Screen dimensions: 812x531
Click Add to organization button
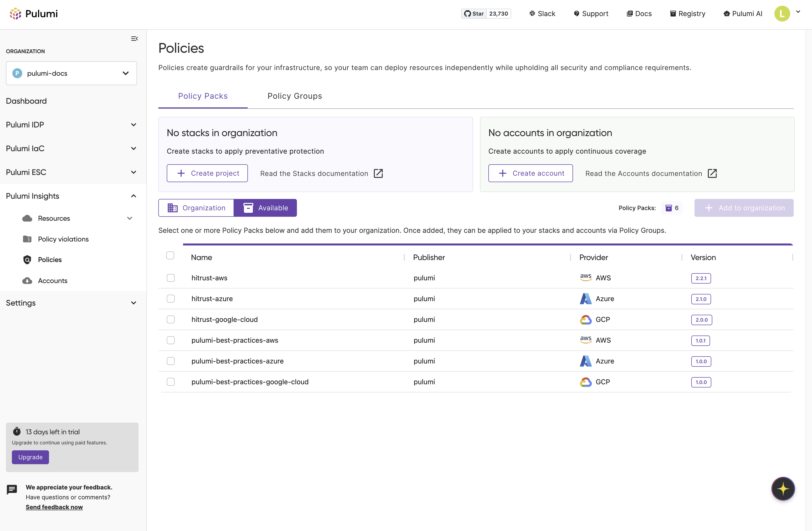click(x=744, y=208)
